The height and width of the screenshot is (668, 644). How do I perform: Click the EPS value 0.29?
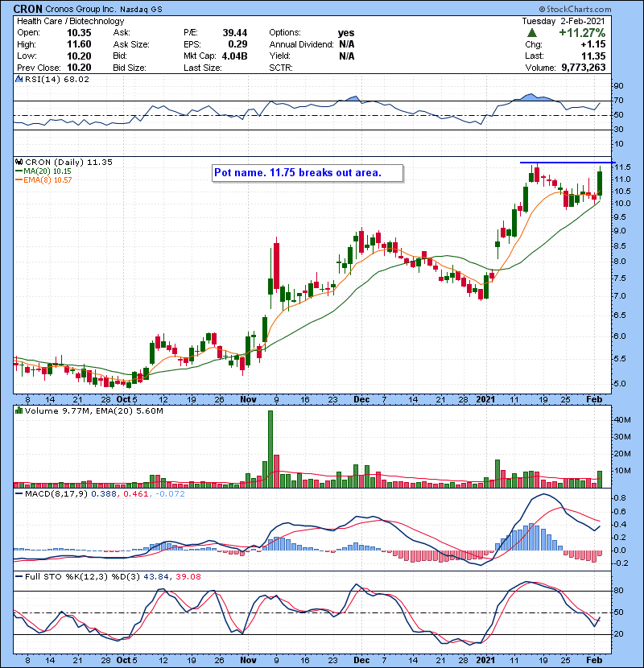pyautogui.click(x=237, y=44)
